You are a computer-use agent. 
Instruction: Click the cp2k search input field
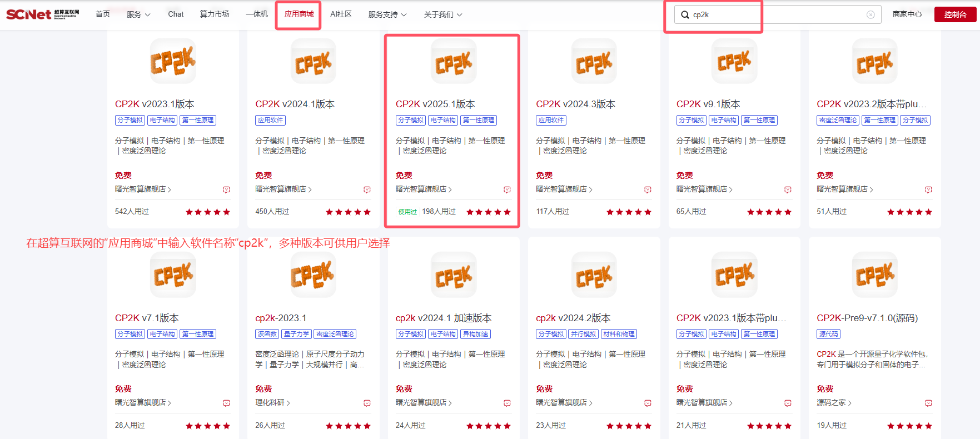(x=778, y=15)
